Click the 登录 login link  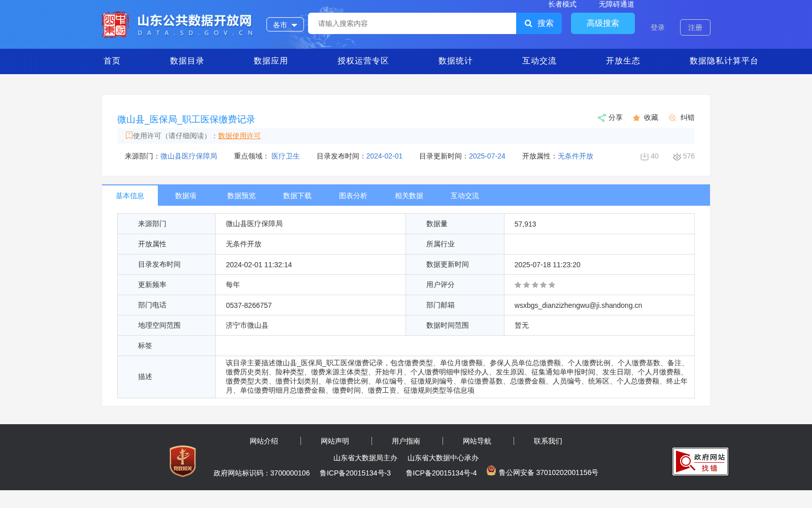pos(658,27)
